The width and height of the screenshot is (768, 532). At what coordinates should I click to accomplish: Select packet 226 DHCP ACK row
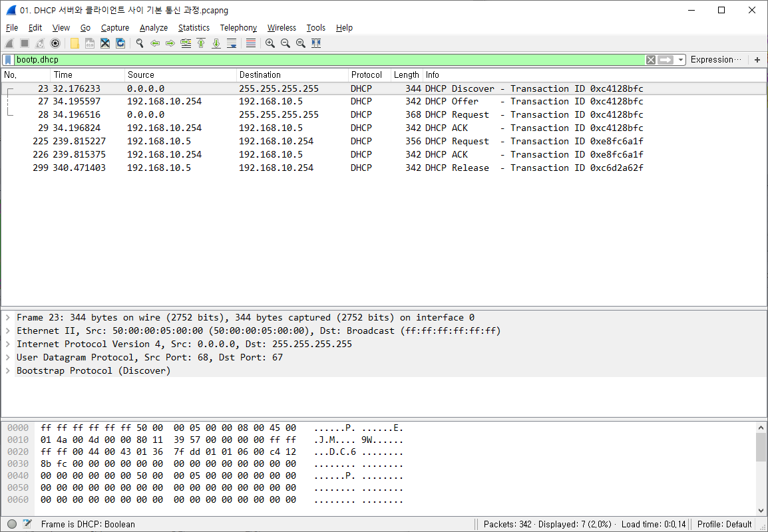[x=384, y=154]
